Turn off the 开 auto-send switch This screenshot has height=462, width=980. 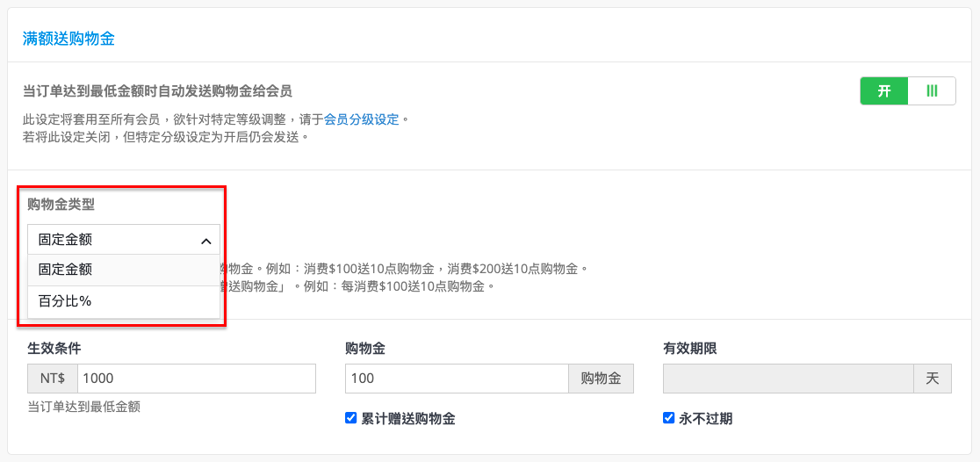907,90
